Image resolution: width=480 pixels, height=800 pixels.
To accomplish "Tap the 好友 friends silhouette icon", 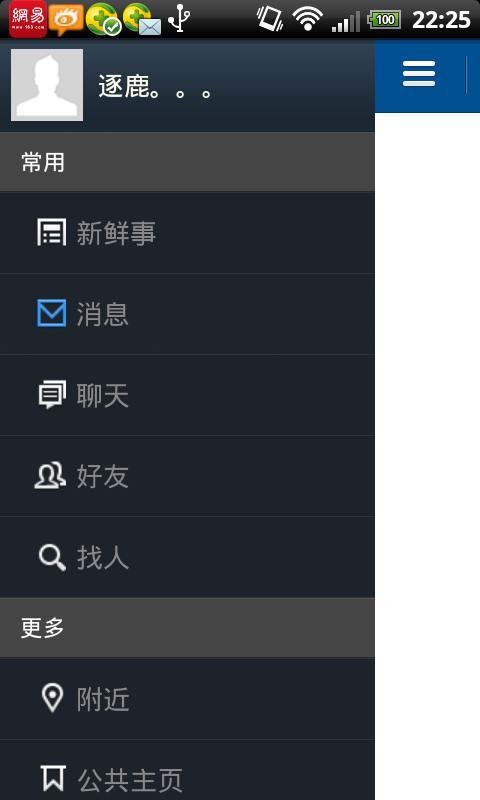I will pos(50,476).
